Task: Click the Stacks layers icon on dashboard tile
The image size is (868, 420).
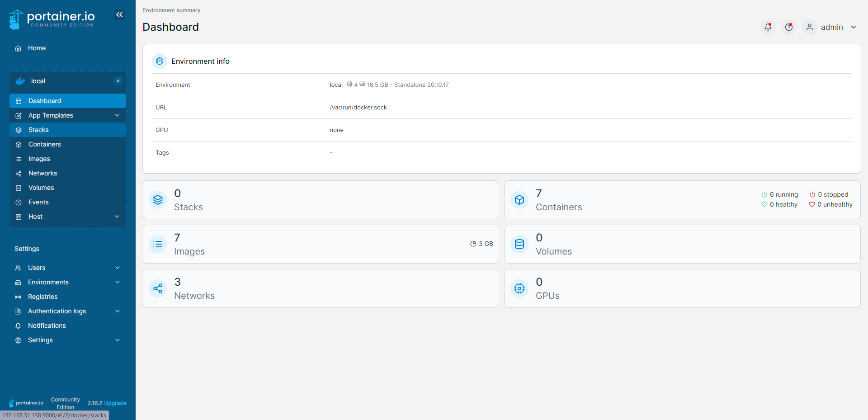Action: [x=158, y=200]
